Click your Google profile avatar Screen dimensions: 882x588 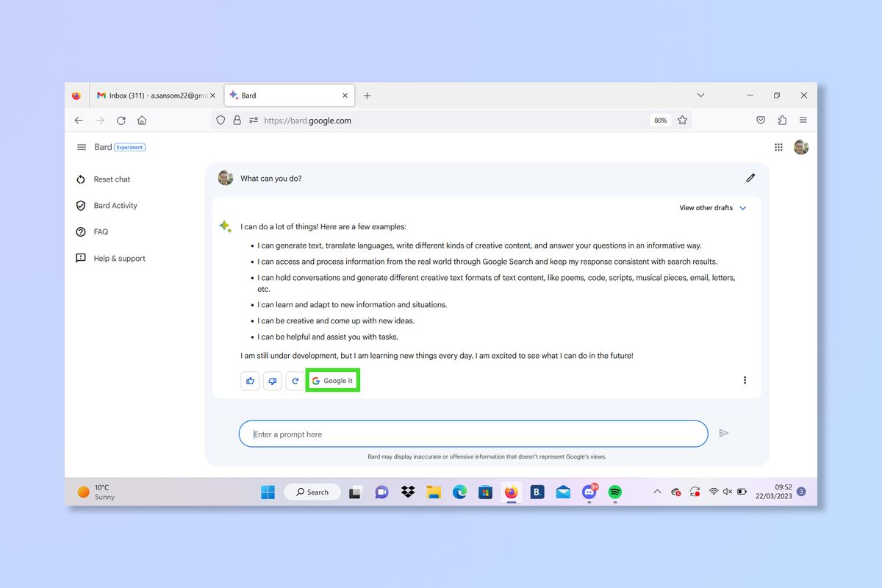[x=800, y=146]
